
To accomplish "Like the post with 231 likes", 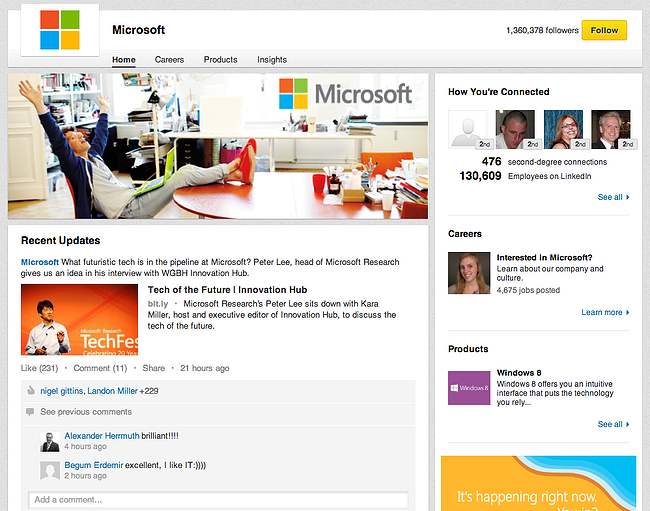I will click(39, 368).
